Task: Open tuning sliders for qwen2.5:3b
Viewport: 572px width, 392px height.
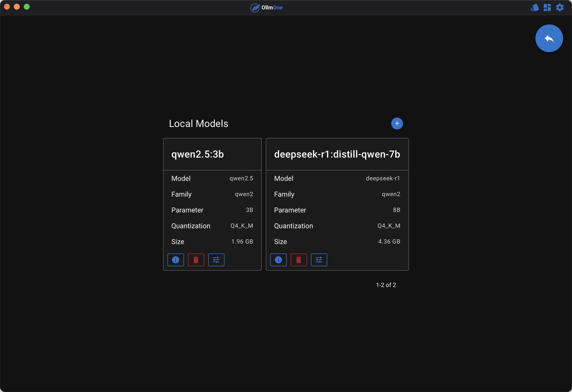Action: point(216,260)
